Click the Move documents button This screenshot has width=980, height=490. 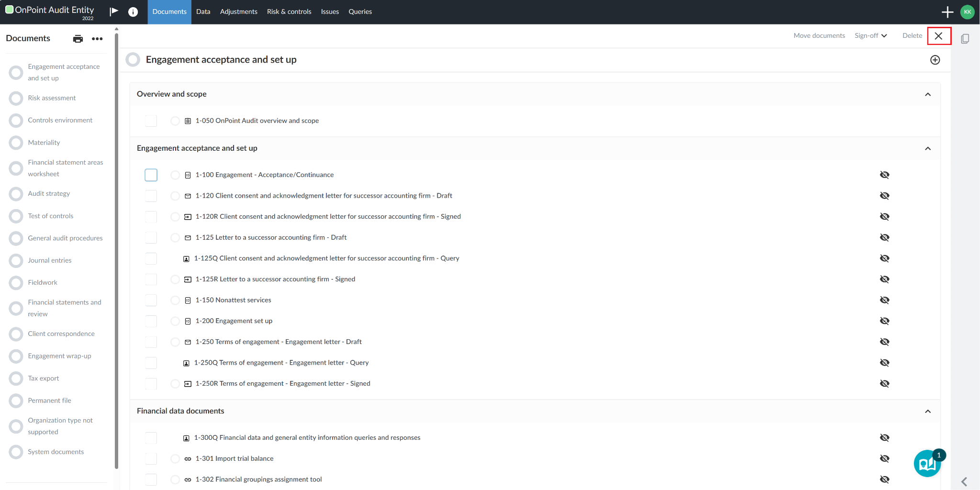(x=819, y=35)
